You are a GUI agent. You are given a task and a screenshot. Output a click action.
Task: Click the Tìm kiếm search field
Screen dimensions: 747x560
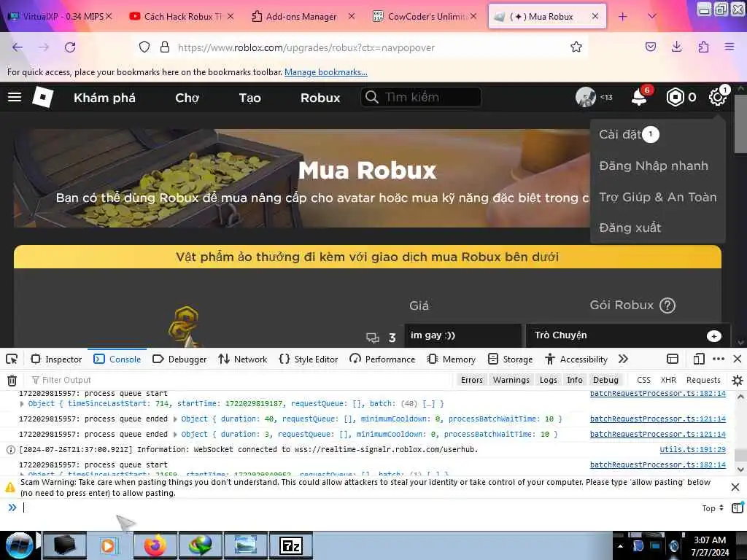(x=421, y=97)
